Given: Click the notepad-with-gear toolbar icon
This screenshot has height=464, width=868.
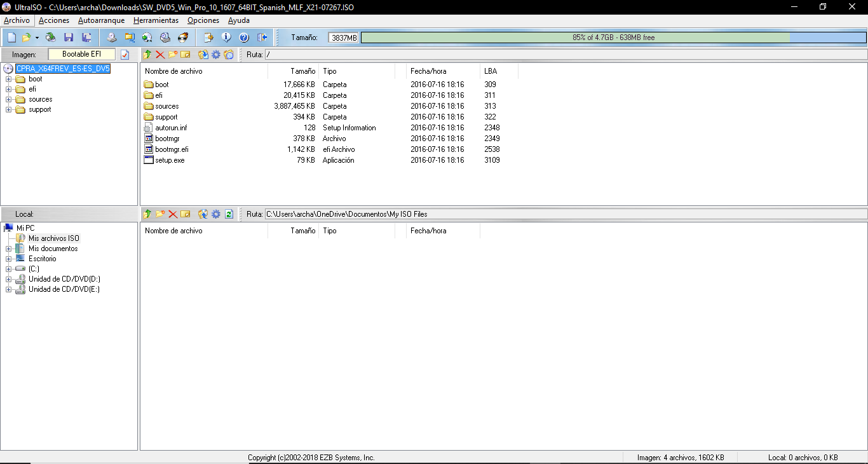Looking at the screenshot, I should click(208, 38).
